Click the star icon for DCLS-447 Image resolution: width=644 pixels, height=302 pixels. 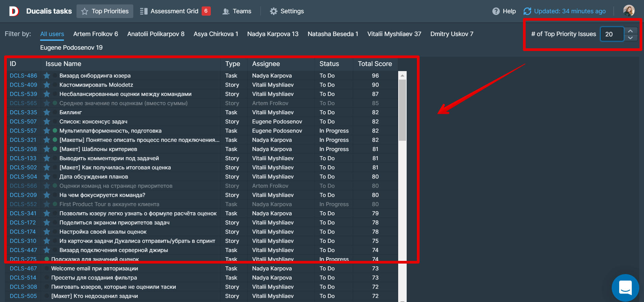(x=47, y=250)
